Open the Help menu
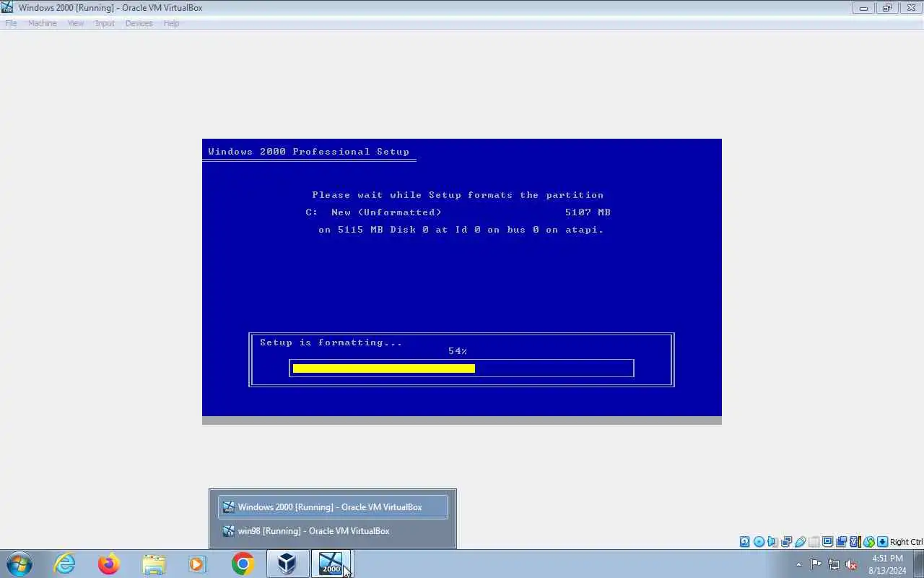 point(171,23)
